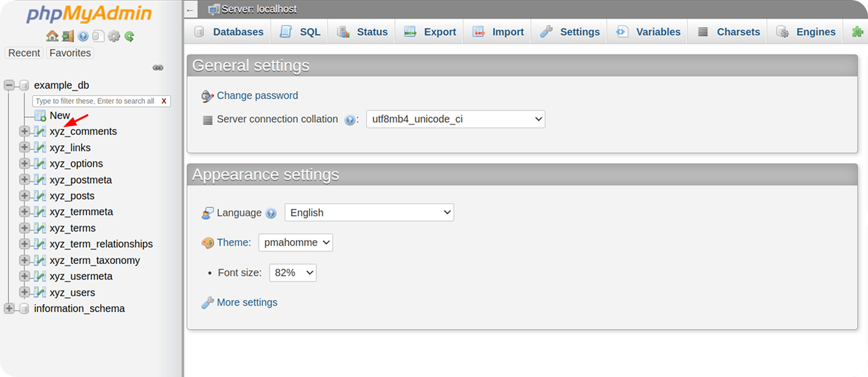Screen dimensions: 868x377
Task: Click the xyz_term_taxonomy table icon
Action: [x=40, y=260]
